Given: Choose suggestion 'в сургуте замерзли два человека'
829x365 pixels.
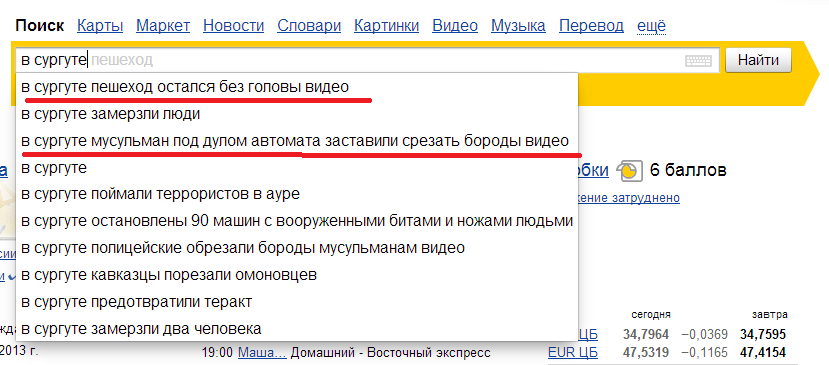Looking at the screenshot, I should 297,328.
